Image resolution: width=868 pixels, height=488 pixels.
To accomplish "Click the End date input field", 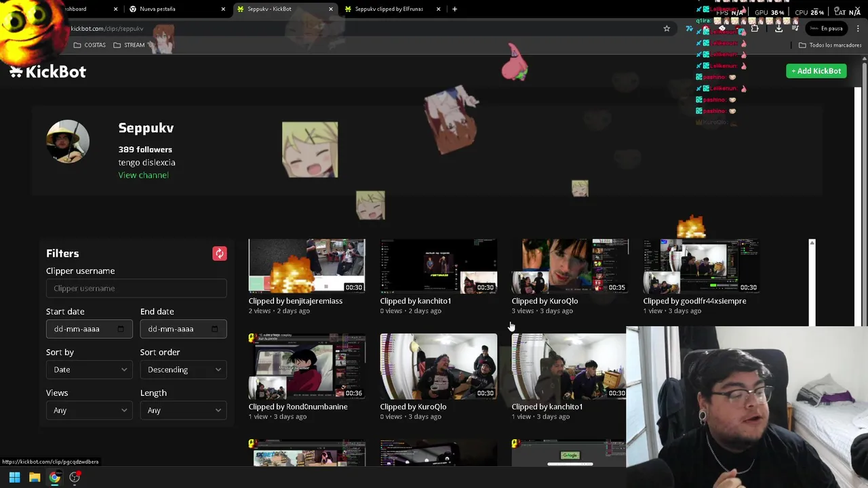I will point(183,329).
